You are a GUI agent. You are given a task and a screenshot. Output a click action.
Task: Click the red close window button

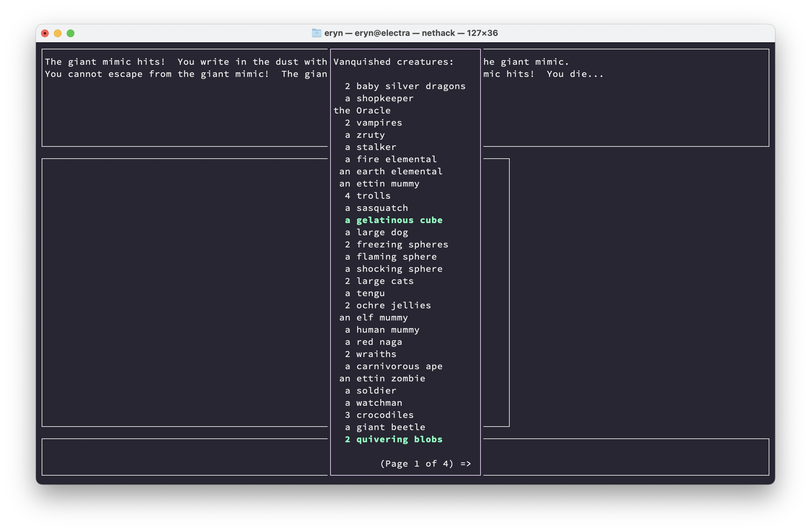45,33
